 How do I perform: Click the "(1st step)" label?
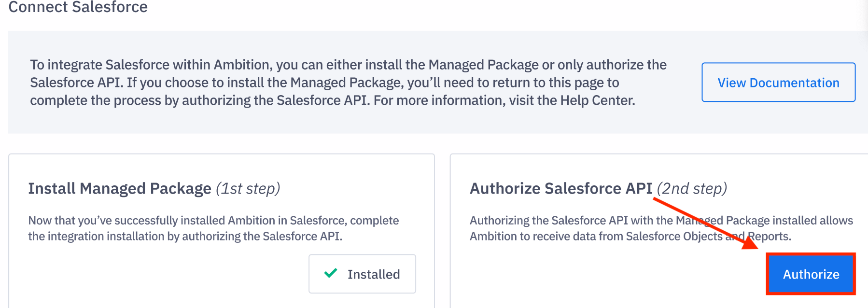[248, 188]
